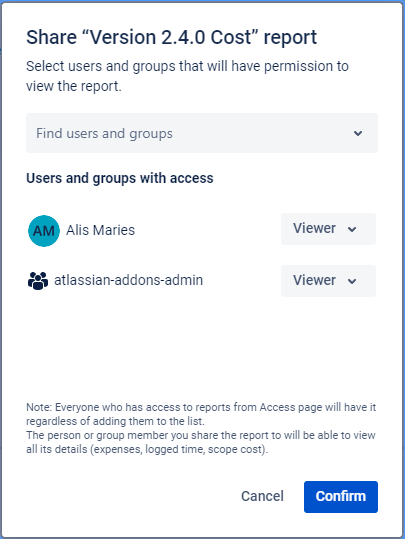This screenshot has height=539, width=405.
Task: Click the group icon beside atlassian-addons-admin
Action: pos(38,280)
